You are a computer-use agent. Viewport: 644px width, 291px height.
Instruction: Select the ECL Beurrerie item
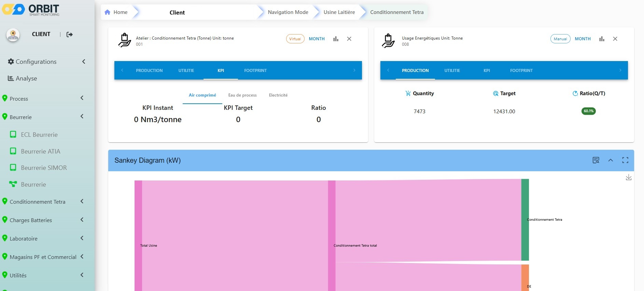39,135
